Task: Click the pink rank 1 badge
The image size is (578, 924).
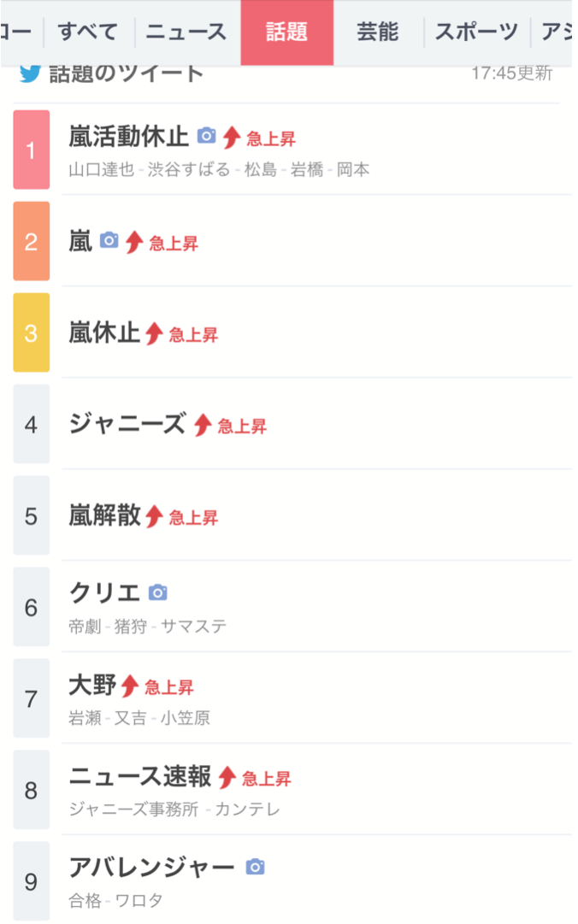Action: [32, 150]
